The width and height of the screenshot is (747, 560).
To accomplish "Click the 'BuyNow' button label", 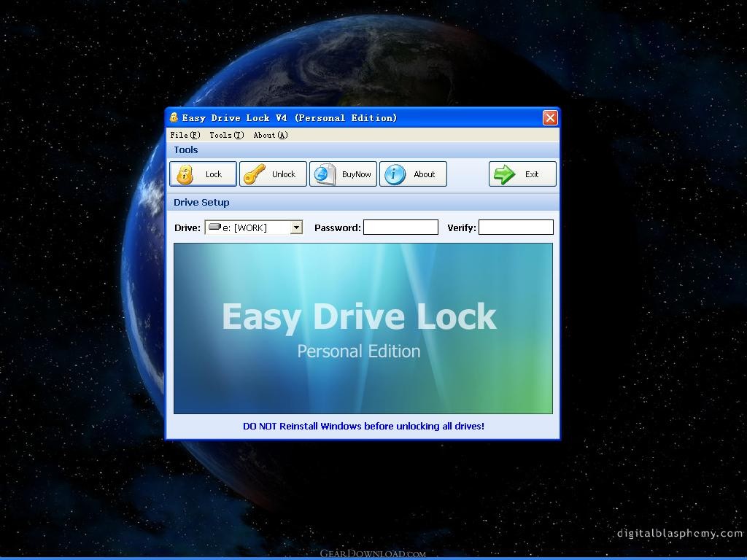I will click(356, 174).
